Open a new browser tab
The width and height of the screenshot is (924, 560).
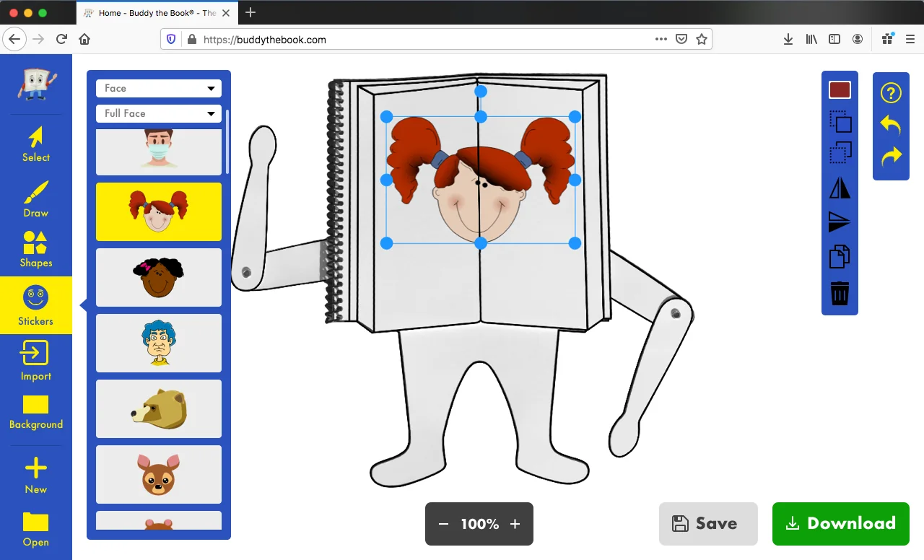click(250, 12)
